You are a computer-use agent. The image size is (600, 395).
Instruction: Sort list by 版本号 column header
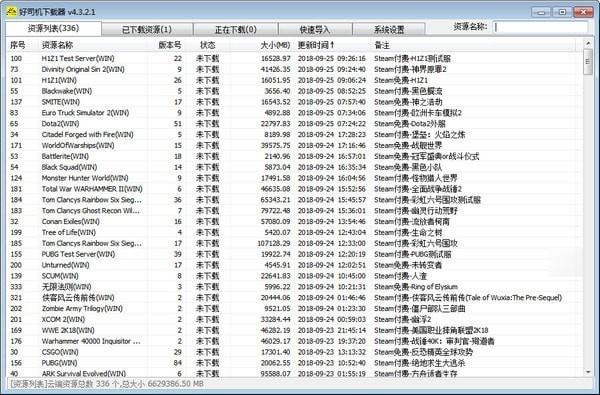[169, 45]
